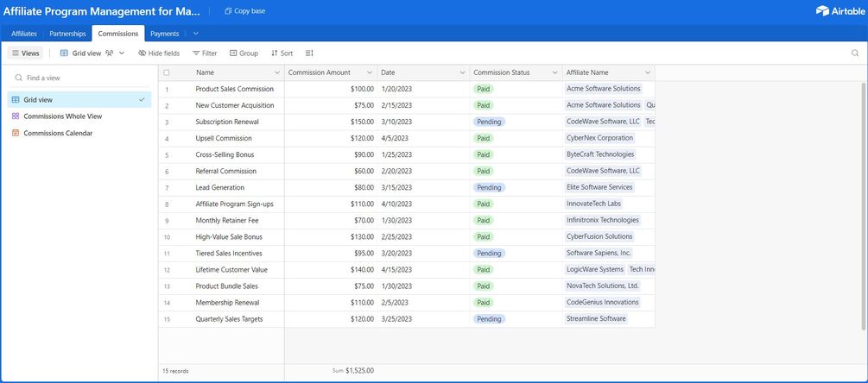
Task: Open the Streamline Software linked record
Action: [x=596, y=318]
